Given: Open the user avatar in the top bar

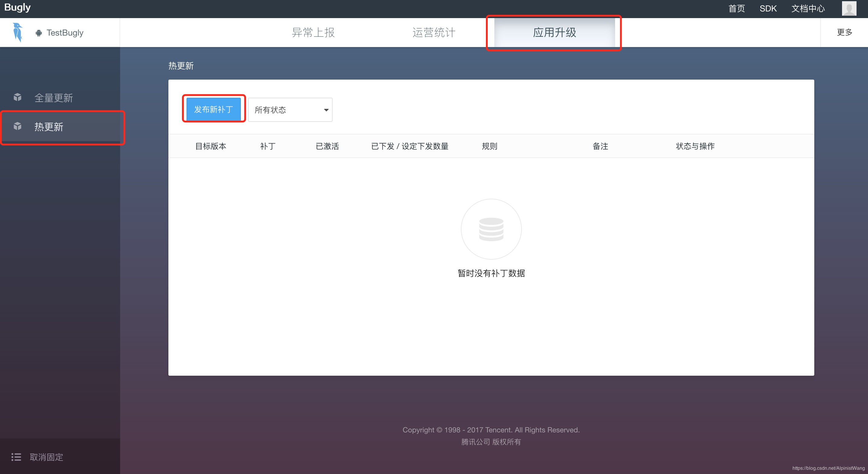Looking at the screenshot, I should (849, 8).
